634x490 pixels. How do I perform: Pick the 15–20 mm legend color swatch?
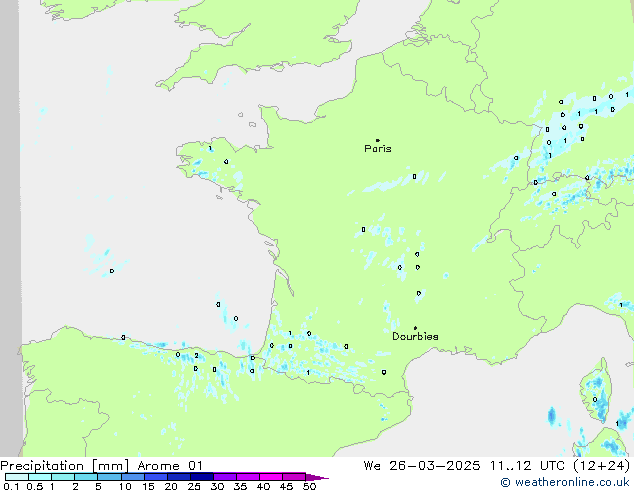pyautogui.click(x=156, y=477)
